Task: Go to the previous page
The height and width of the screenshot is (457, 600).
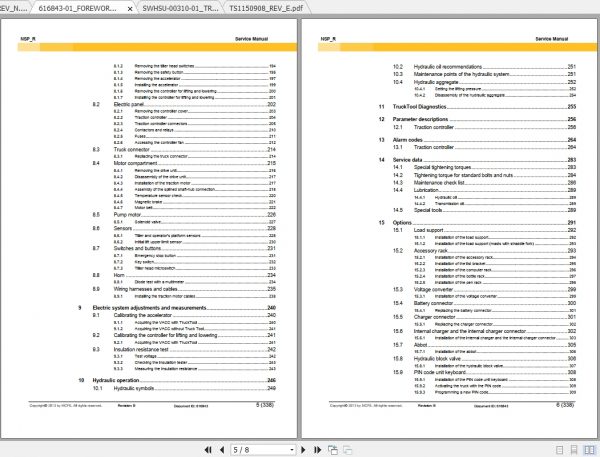Action: tap(222, 450)
